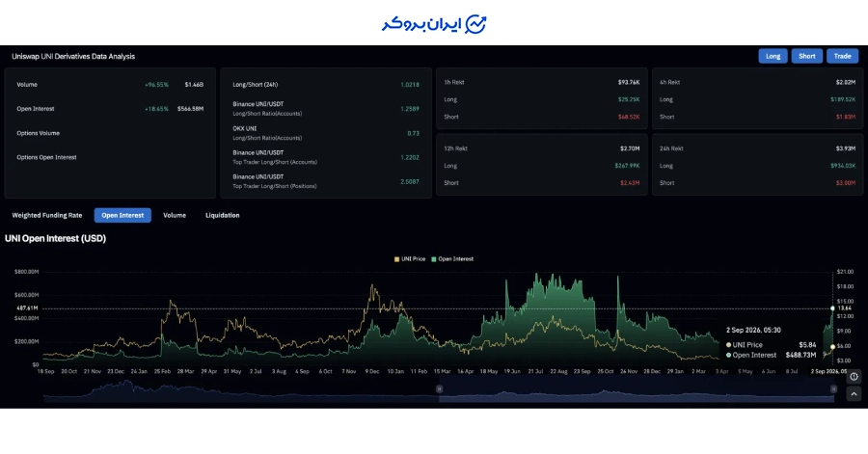Toggle the Open Interest legend series
This screenshot has height=454, width=868.
click(452, 258)
